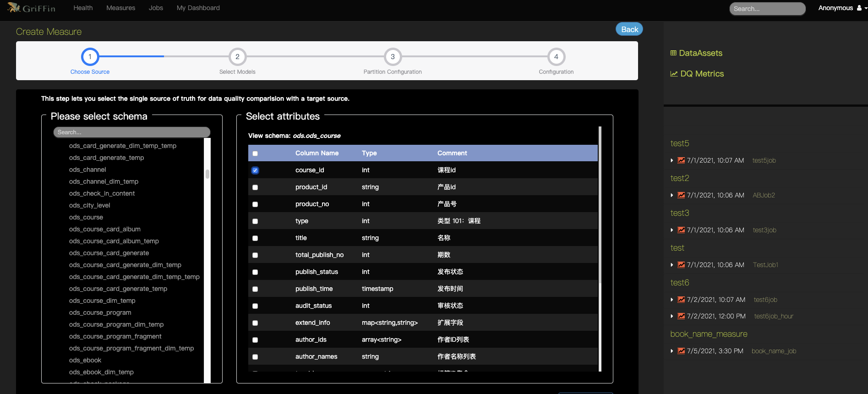Click the chart icon beside ABJob2

[x=681, y=195]
